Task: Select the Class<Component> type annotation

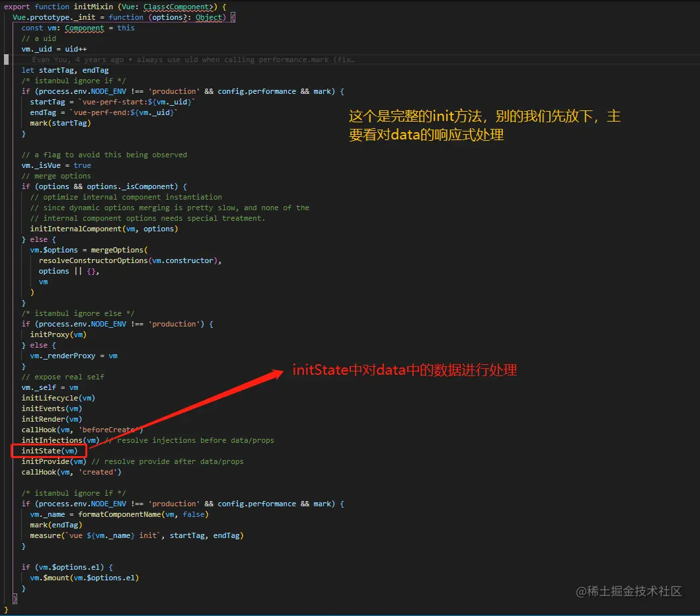Action: click(x=178, y=7)
